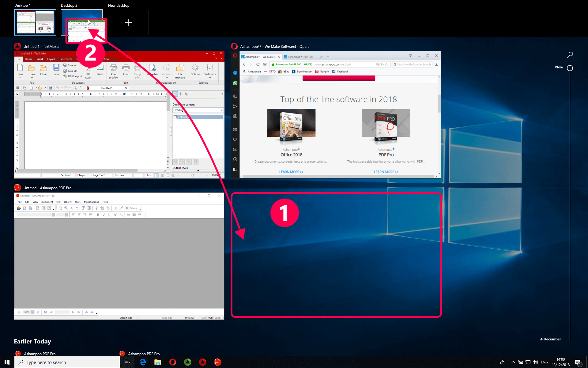The width and height of the screenshot is (588, 368).
Task: Click LEARN MORE under Office 2018
Action: (291, 172)
